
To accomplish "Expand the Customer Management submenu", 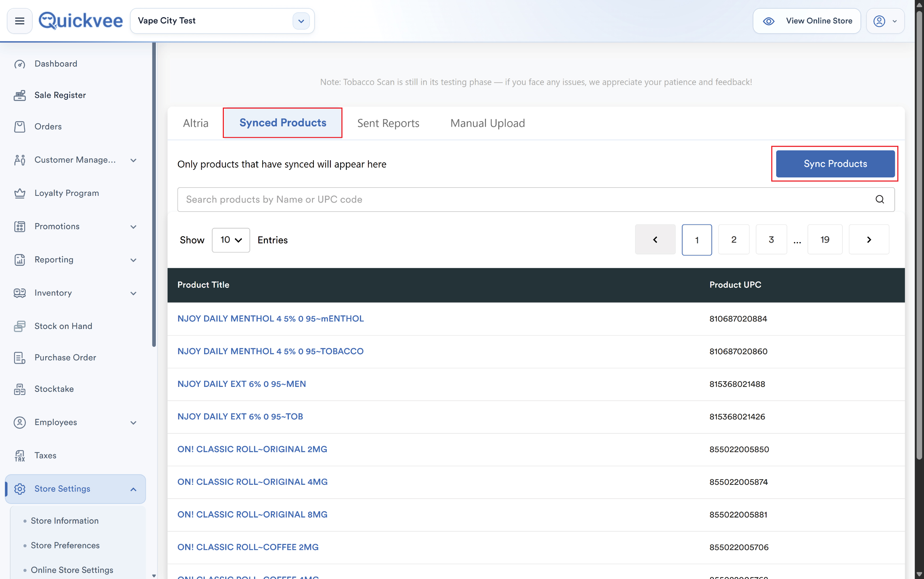I will (x=133, y=160).
